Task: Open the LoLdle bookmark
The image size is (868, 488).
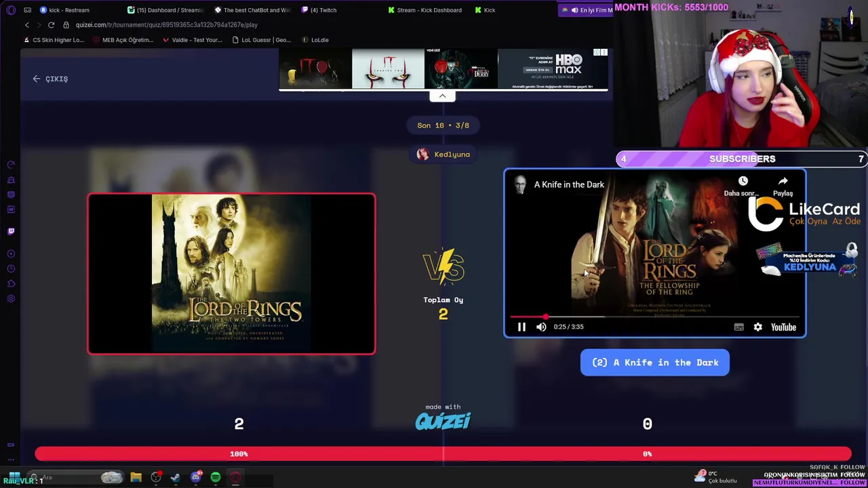Action: tap(315, 40)
